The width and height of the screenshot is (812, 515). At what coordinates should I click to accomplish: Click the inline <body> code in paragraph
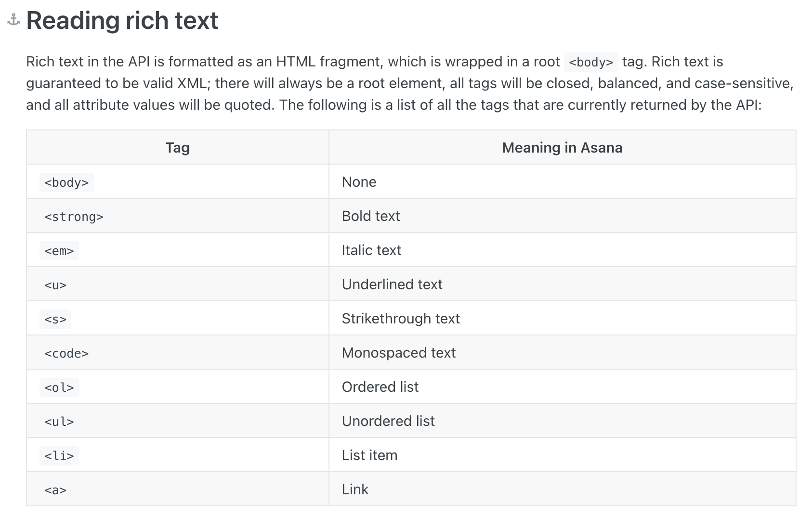(590, 62)
